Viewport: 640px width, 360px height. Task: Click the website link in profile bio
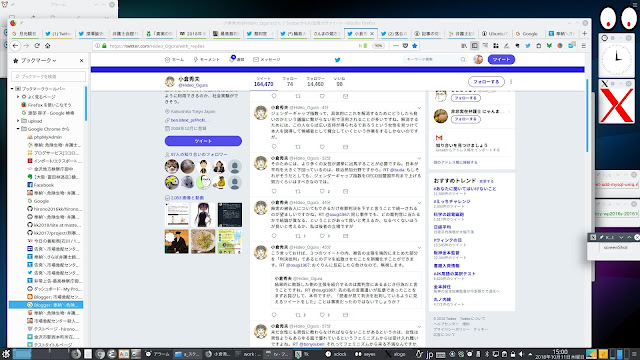point(189,120)
